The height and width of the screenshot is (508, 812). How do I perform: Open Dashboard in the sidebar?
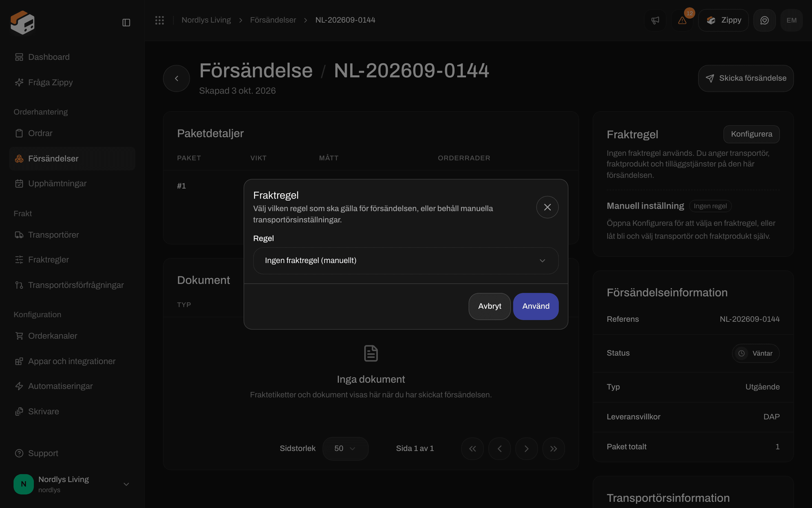[x=72, y=57]
